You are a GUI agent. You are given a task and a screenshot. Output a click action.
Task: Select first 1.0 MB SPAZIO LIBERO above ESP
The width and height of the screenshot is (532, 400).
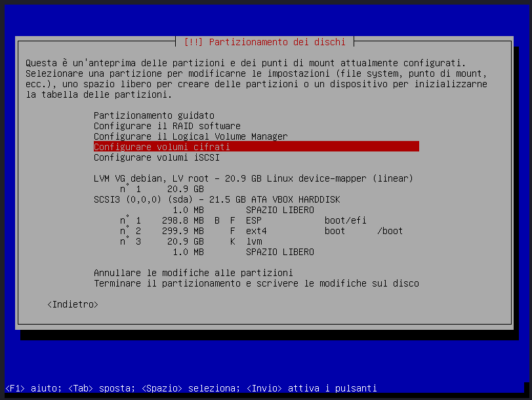pyautogui.click(x=243, y=210)
